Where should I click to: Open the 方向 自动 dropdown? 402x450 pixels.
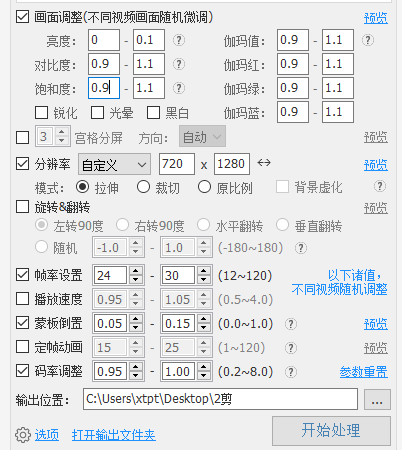coord(202,136)
